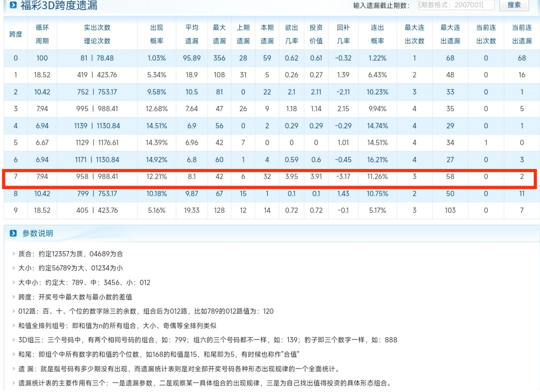540x392 pixels.
Task: Click the 和值全排列组号 explanation line
Action: [x=117, y=326]
